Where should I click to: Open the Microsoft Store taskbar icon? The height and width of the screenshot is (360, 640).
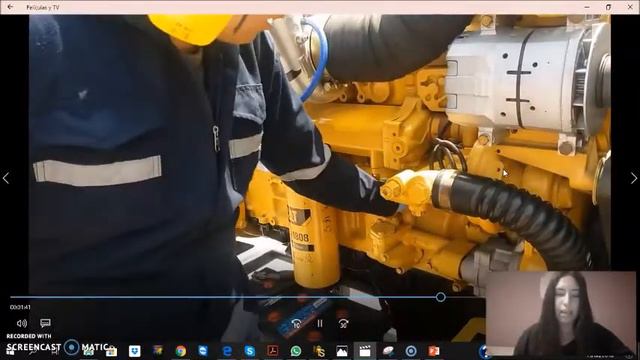click(111, 351)
